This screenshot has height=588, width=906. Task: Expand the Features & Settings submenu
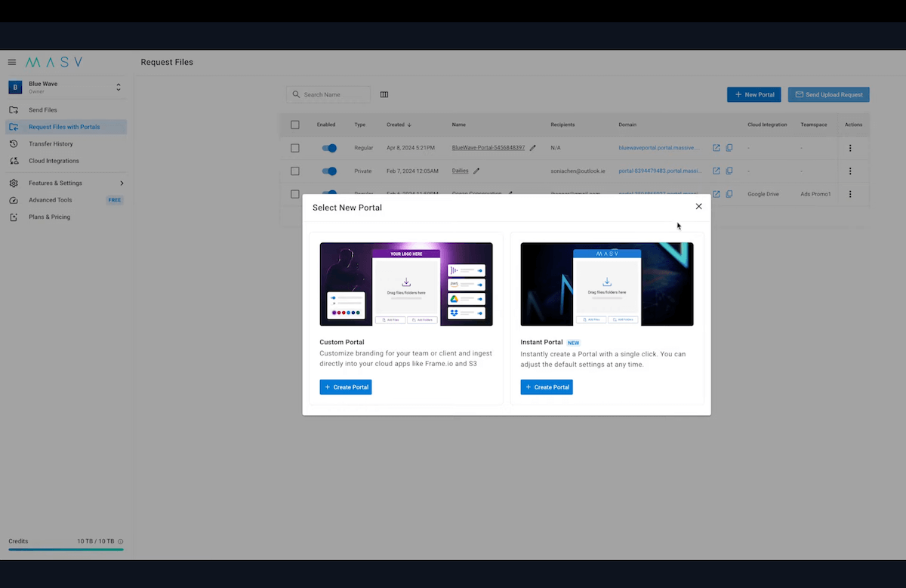pos(122,183)
